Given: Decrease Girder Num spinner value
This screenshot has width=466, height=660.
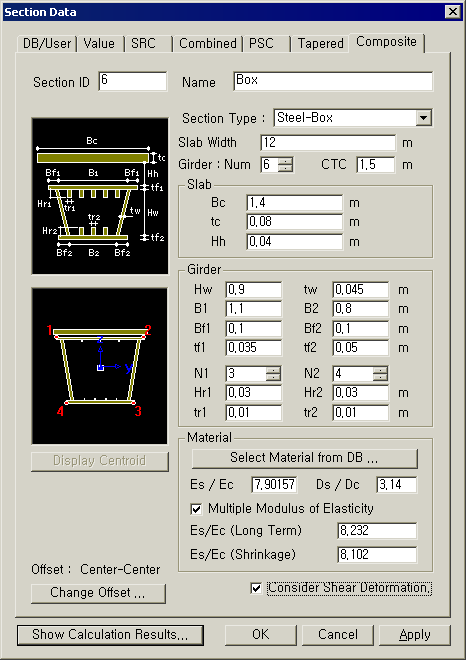Looking at the screenshot, I should point(285,168).
